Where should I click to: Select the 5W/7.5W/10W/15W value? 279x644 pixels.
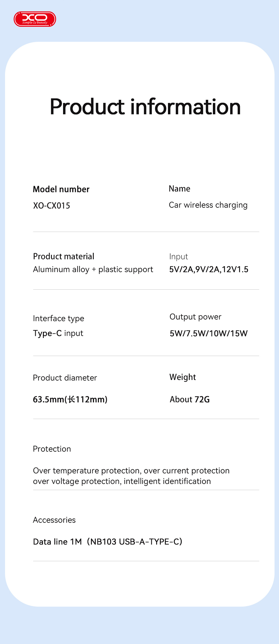coord(209,334)
